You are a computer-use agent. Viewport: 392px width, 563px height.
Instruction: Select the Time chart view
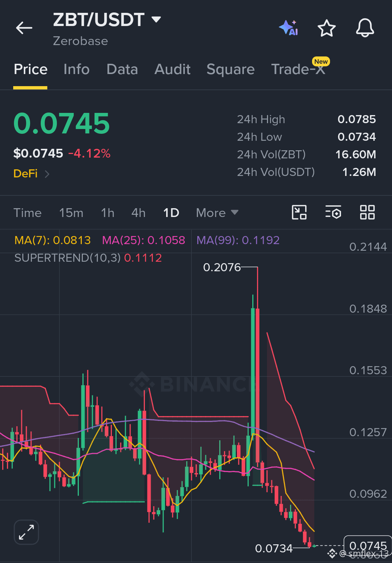pyautogui.click(x=28, y=213)
